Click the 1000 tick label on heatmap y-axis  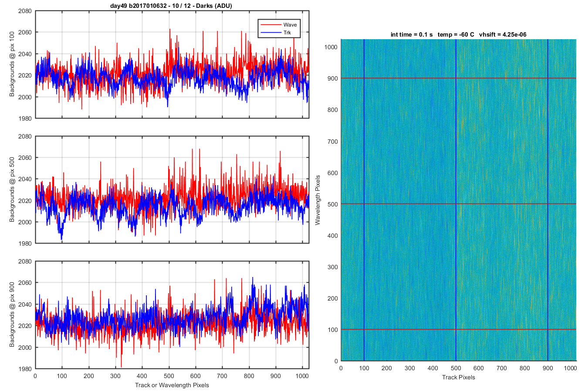pos(331,47)
